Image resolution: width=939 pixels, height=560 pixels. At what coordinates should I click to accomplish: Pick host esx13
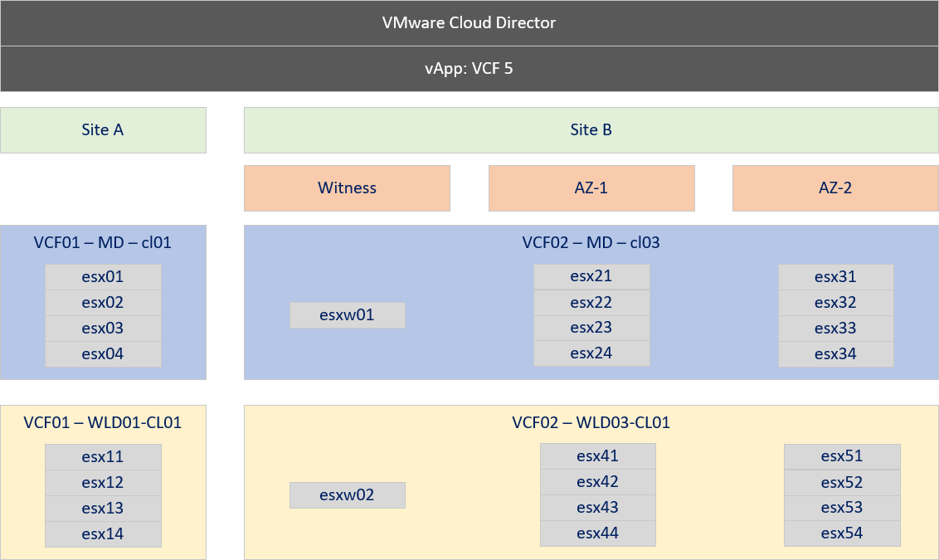pyautogui.click(x=103, y=509)
